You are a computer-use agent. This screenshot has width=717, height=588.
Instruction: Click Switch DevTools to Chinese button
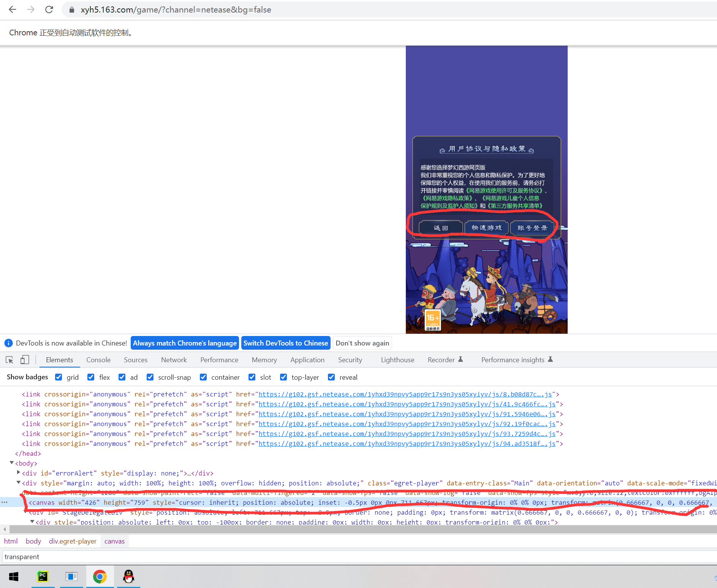coord(286,343)
